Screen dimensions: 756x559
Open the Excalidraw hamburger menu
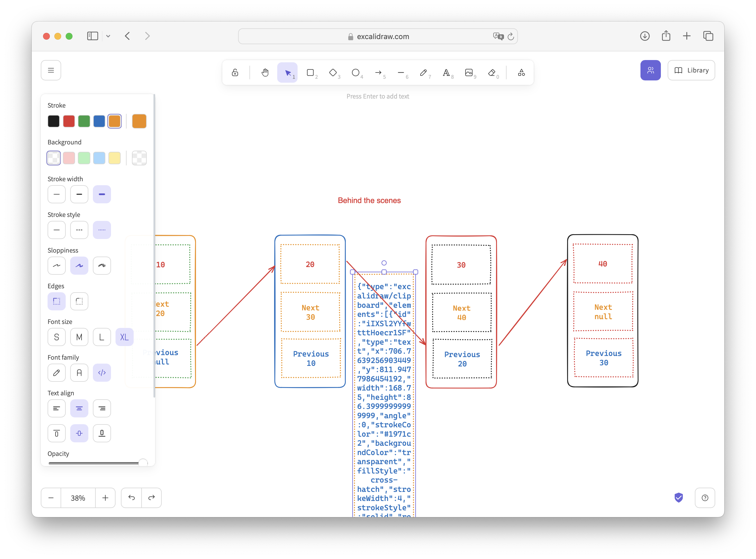[51, 70]
